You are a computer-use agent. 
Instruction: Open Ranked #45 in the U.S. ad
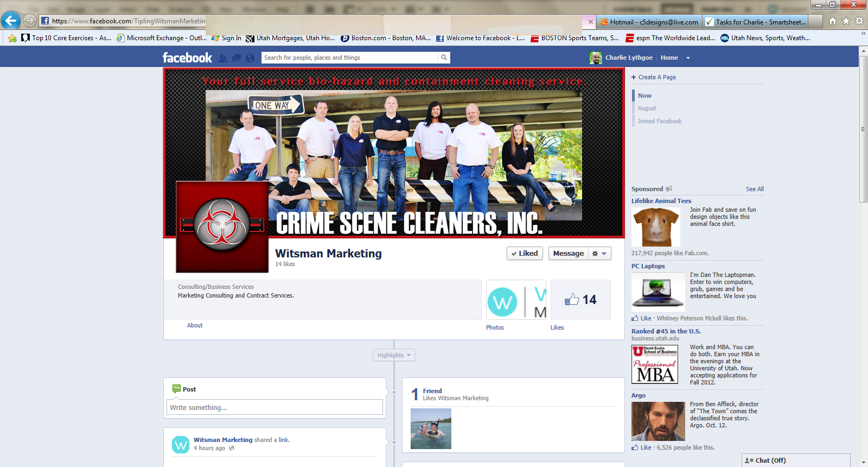click(666, 331)
